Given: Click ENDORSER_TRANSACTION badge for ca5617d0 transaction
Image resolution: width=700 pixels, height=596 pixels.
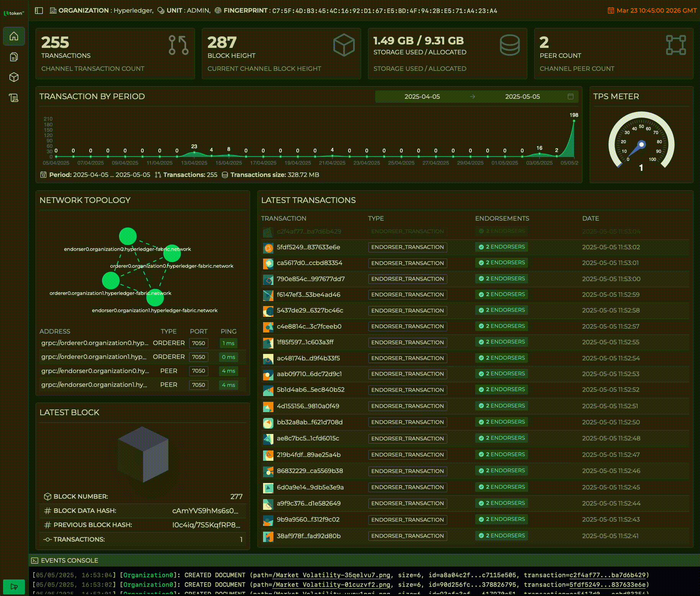Looking at the screenshot, I should pos(407,263).
